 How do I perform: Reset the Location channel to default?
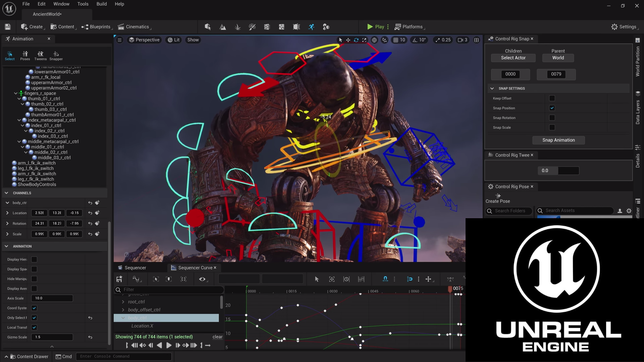coord(90,213)
